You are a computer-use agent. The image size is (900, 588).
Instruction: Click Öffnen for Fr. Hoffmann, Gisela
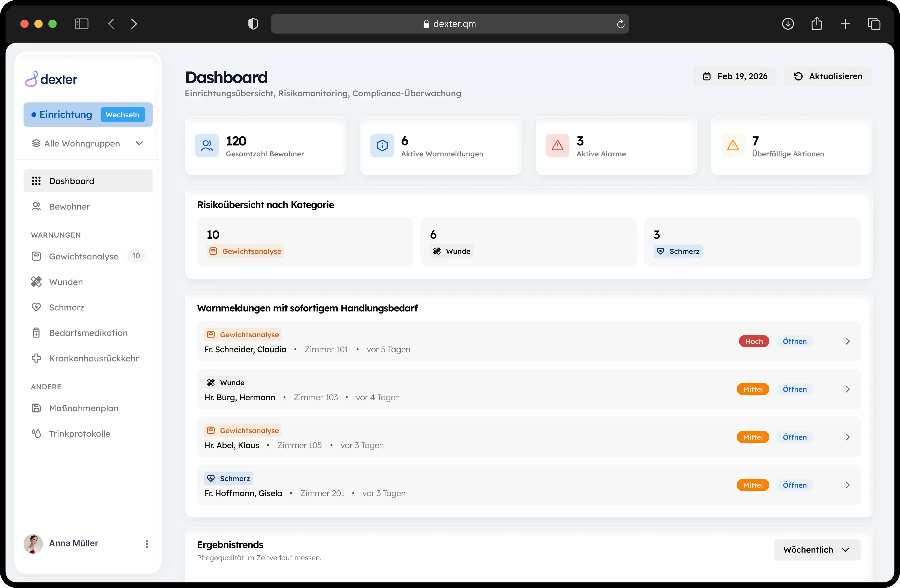(795, 485)
